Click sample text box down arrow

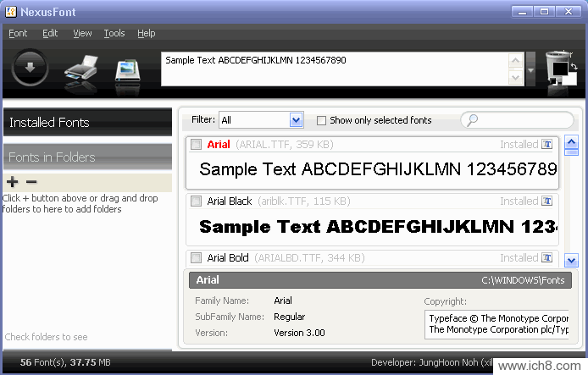pyautogui.click(x=516, y=78)
